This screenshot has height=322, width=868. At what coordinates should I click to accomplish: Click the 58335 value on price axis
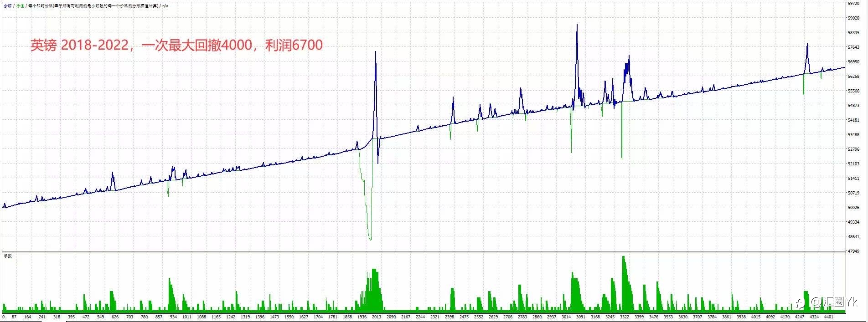[x=853, y=33]
